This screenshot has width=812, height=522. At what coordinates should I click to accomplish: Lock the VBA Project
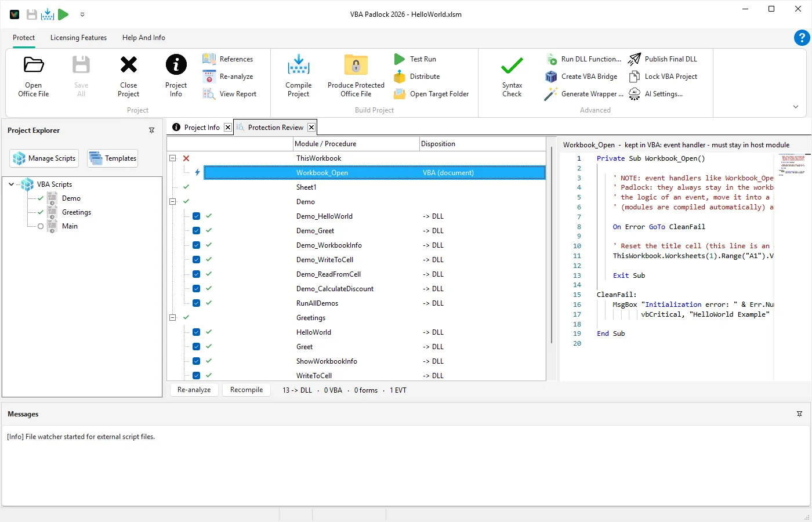[x=663, y=77]
